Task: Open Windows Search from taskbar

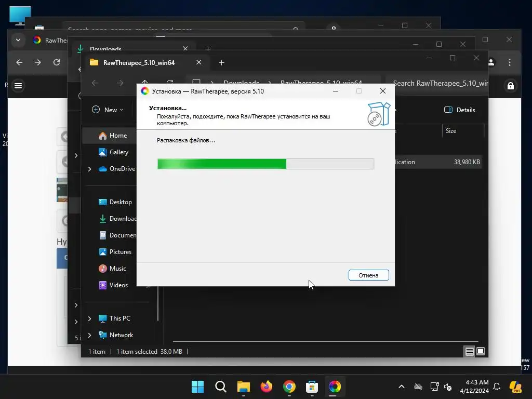Action: click(x=220, y=387)
